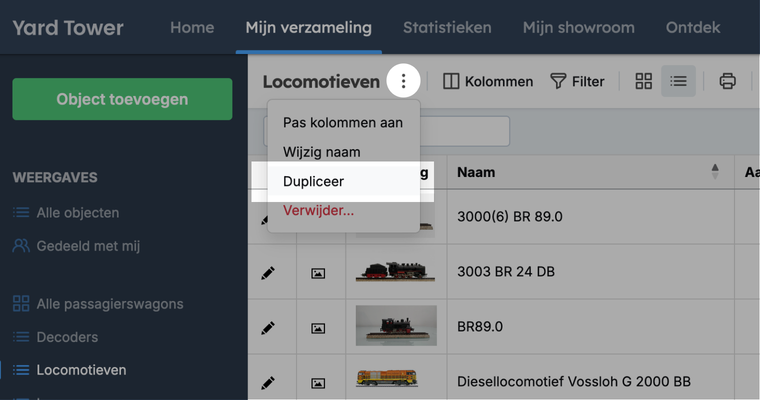Switch to grid view icon
This screenshot has width=760, height=400.
tap(644, 81)
